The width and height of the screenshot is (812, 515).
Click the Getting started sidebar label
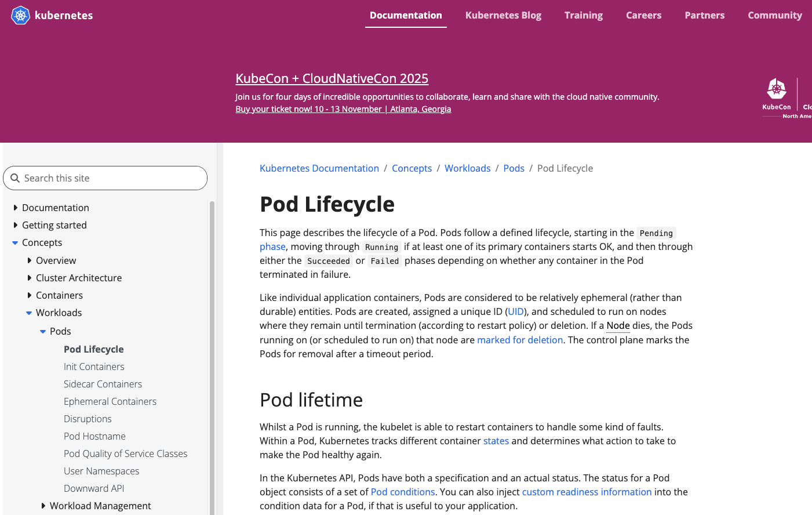54,225
